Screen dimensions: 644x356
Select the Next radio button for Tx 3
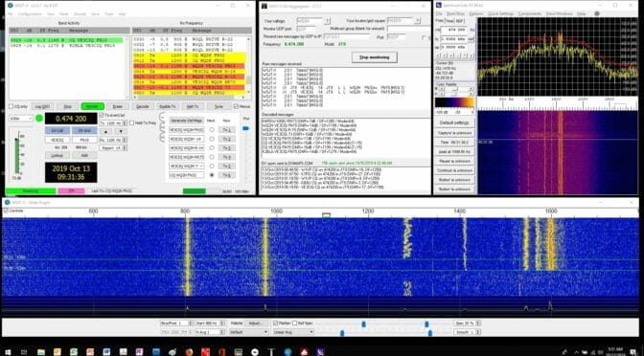coord(212,147)
